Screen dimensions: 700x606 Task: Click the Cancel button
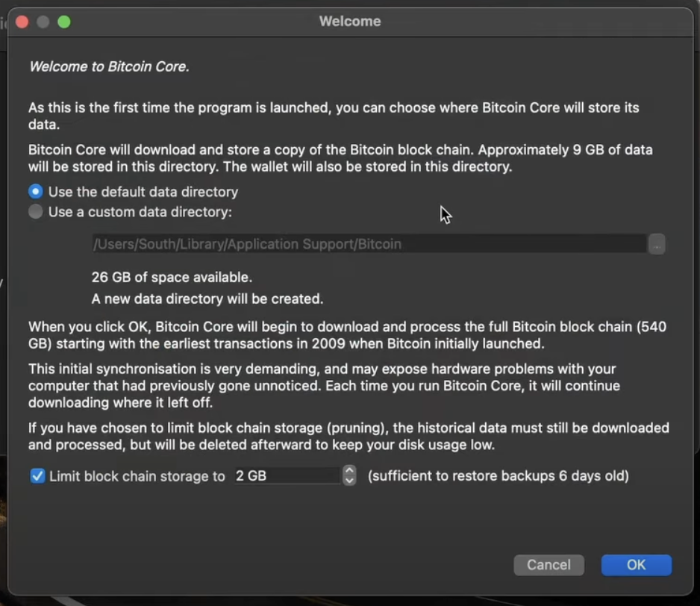point(549,565)
